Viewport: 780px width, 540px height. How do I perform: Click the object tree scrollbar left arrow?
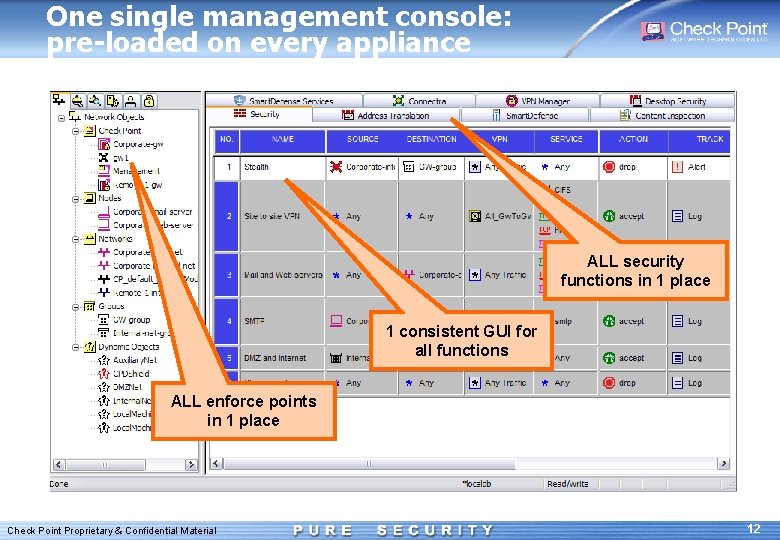[x=59, y=464]
